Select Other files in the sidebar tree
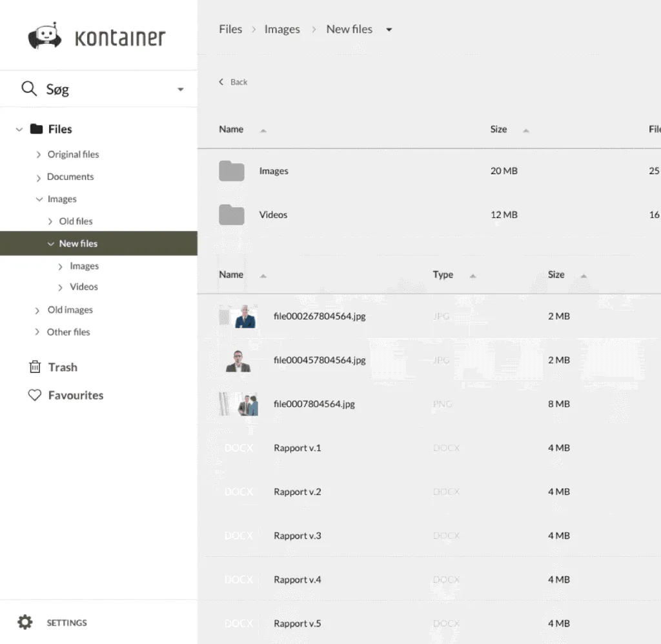 (68, 332)
